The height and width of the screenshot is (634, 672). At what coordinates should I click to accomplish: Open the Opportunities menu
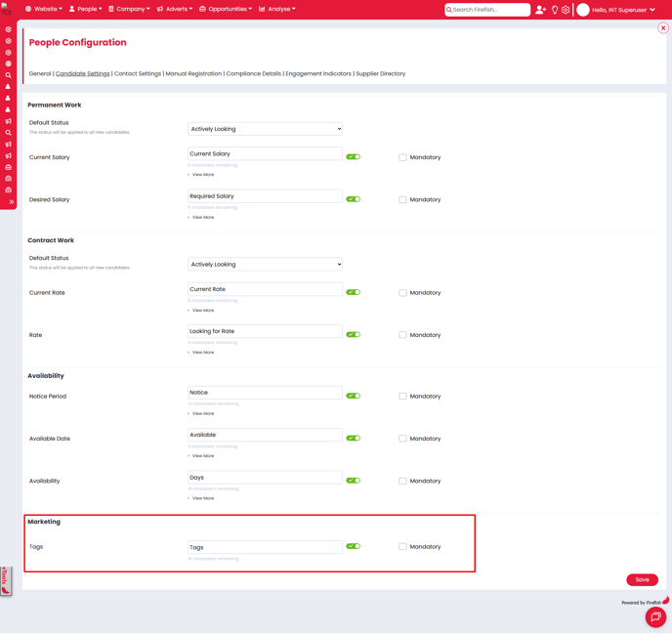click(226, 9)
